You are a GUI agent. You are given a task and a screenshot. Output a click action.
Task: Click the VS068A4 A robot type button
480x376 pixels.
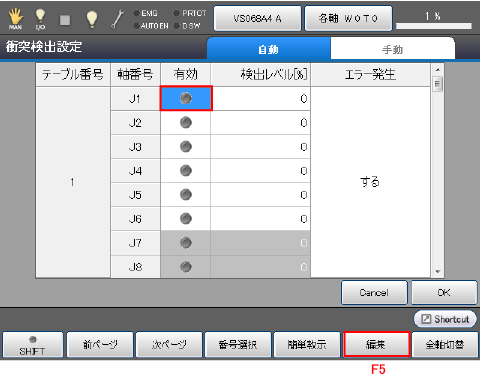(257, 19)
